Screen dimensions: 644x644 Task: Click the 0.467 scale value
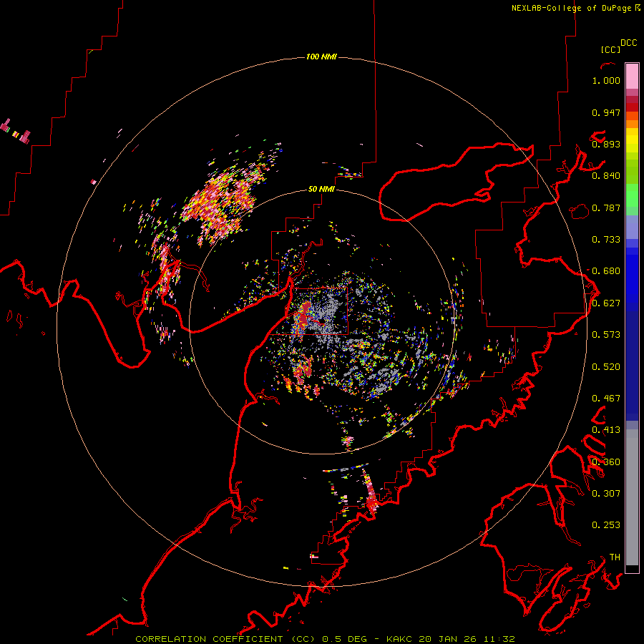[x=606, y=399]
